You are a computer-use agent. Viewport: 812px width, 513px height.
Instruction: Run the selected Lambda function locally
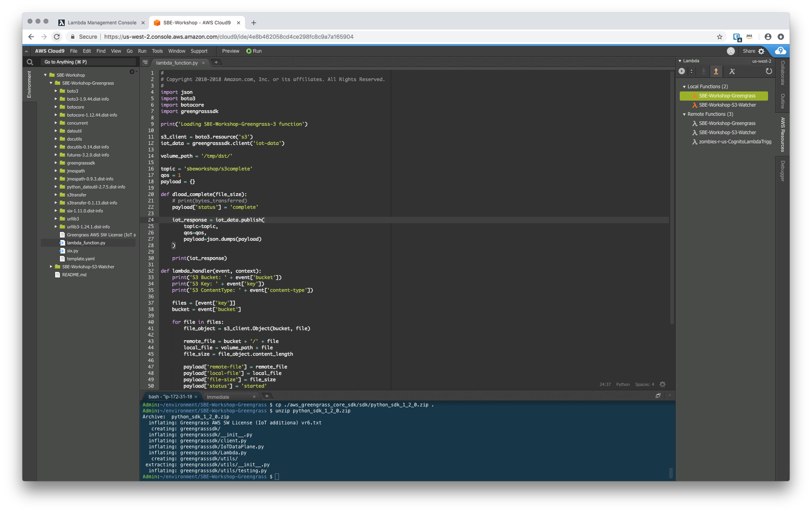coord(682,71)
